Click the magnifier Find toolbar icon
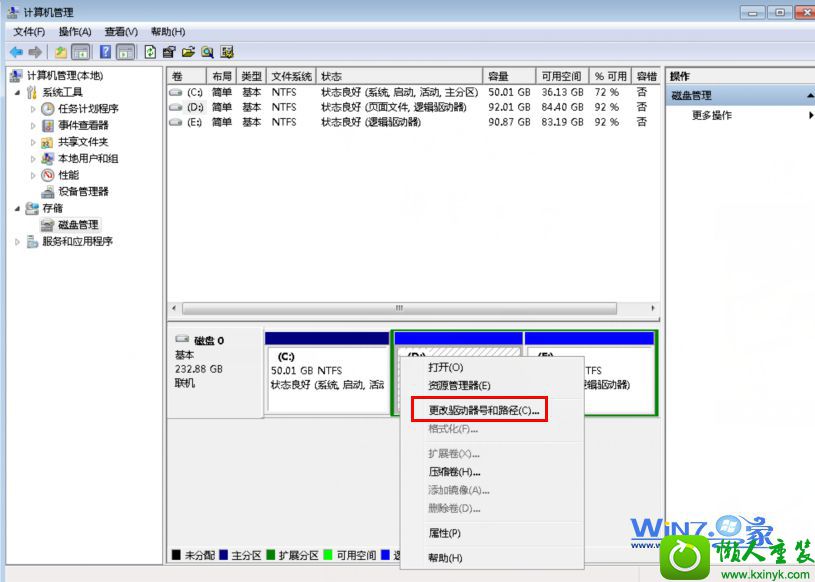815x582 pixels. (x=207, y=52)
